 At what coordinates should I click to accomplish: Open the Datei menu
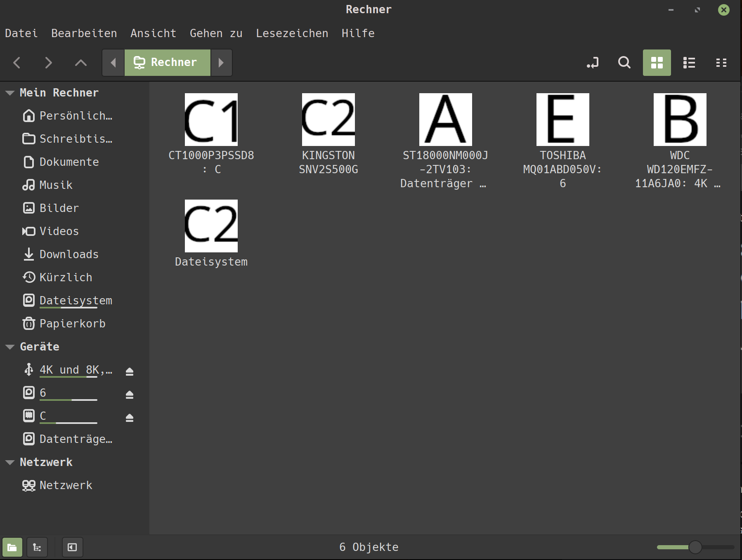21,33
